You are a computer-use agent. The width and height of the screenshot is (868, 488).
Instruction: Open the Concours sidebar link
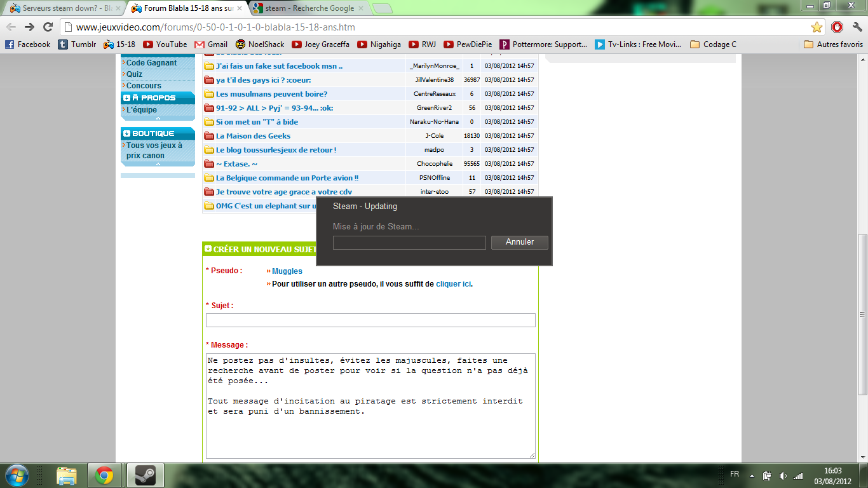[x=144, y=86]
